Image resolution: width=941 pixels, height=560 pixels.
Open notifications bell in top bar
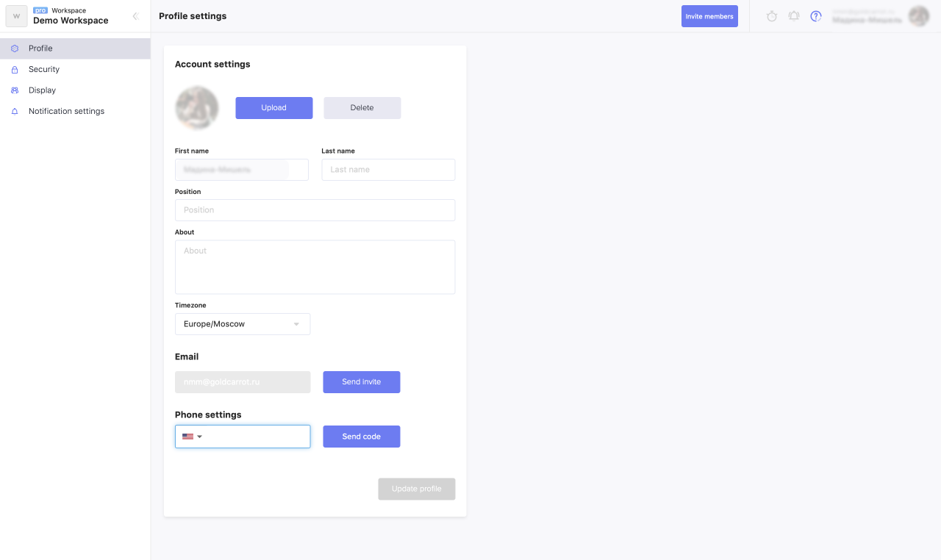coord(794,16)
